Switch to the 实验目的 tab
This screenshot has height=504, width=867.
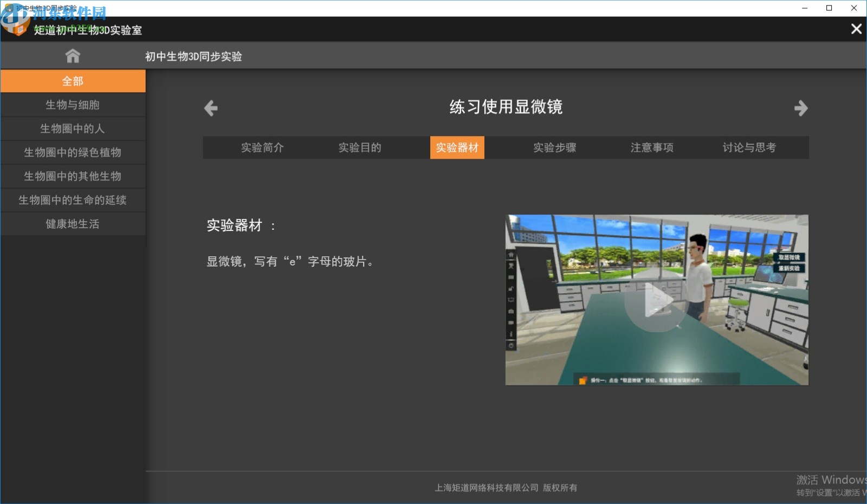coord(360,148)
